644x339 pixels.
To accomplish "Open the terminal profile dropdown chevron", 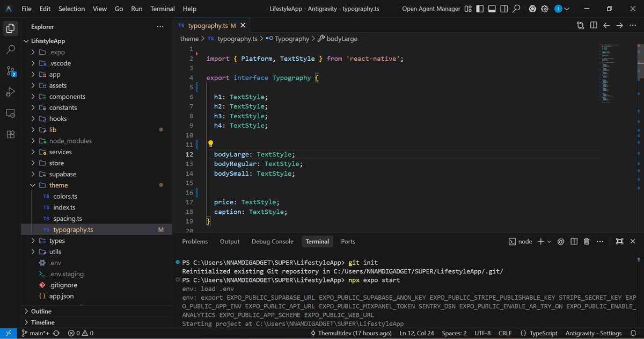I will point(549,241).
